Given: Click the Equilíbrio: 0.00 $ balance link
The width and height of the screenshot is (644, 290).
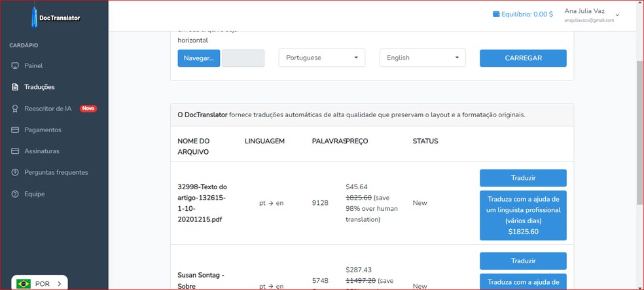Looking at the screenshot, I should pyautogui.click(x=523, y=14).
